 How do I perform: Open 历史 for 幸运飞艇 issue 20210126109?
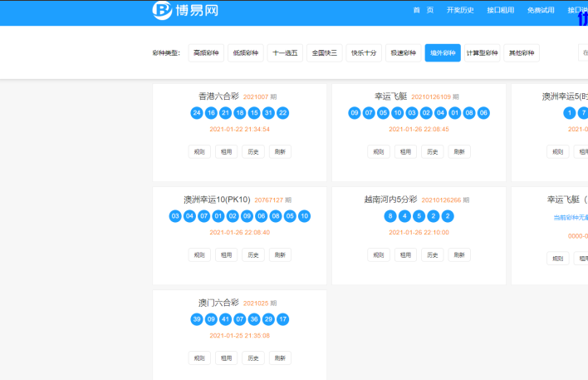[433, 151]
